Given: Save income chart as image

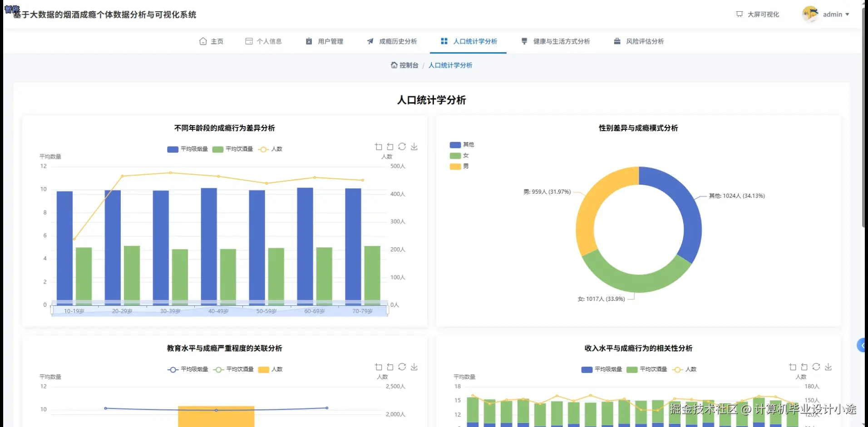Looking at the screenshot, I should [828, 367].
